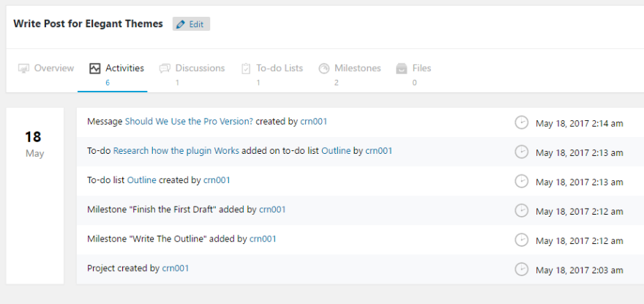Open the "Research how the plugin Works" to-do
Viewport: 644px width, 304px height.
[176, 151]
